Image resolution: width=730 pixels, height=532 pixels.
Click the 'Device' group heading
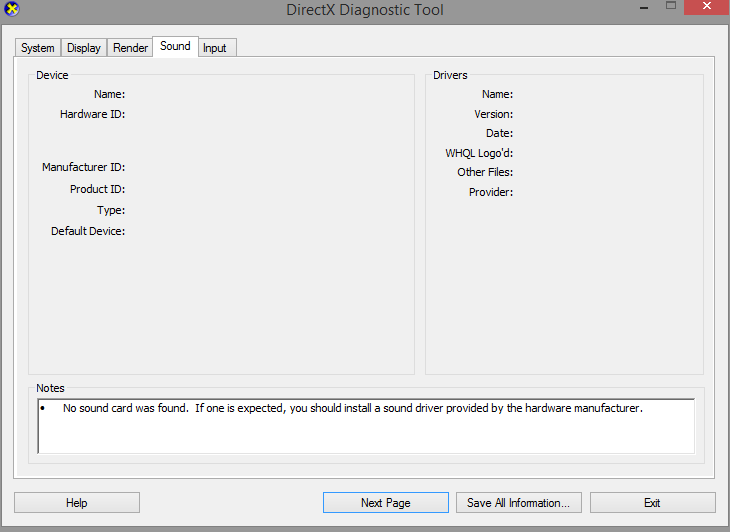(x=52, y=75)
